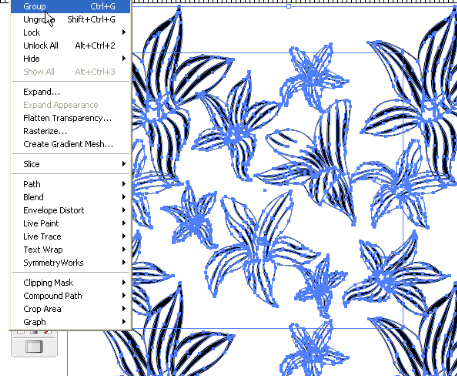Open the SymmetryWorks plugin submenu

coord(70,263)
